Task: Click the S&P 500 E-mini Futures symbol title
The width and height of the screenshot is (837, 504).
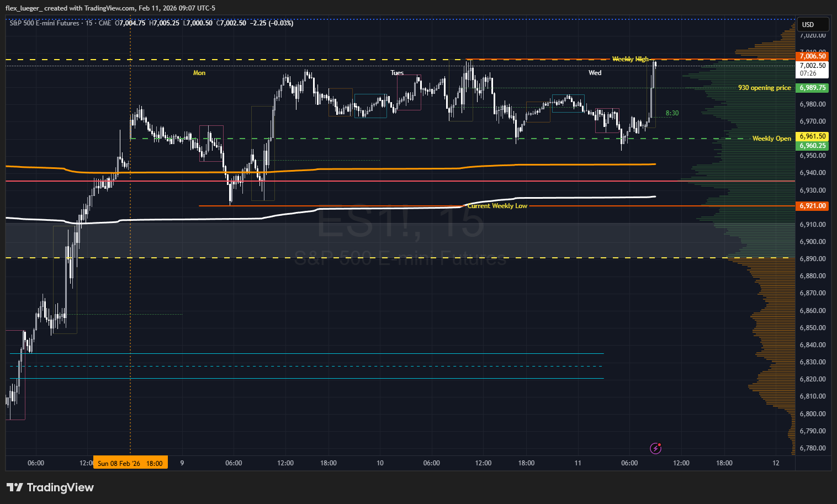Action: click(x=44, y=23)
